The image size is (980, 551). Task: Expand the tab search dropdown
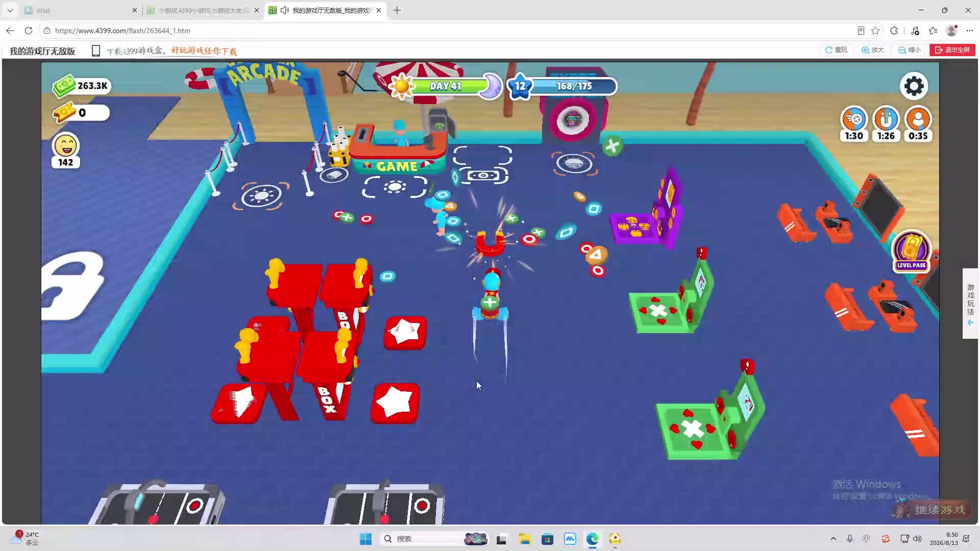[x=10, y=10]
